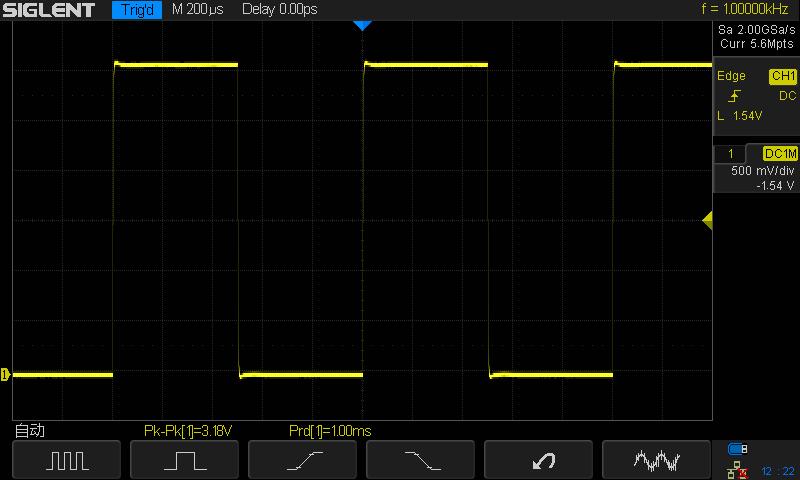Click the CH1 trigger source badge
The image size is (800, 480).
783,76
